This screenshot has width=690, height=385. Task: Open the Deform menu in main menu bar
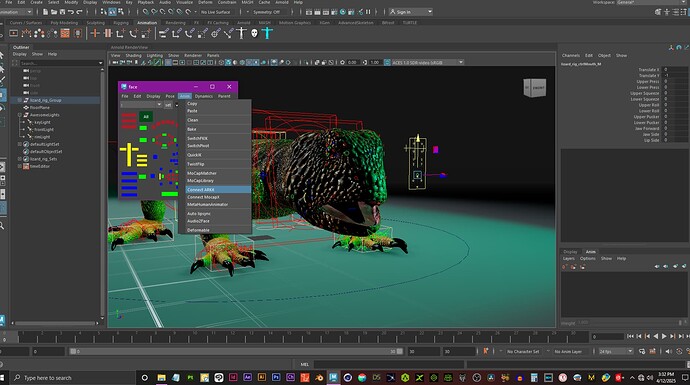pyautogui.click(x=205, y=2)
